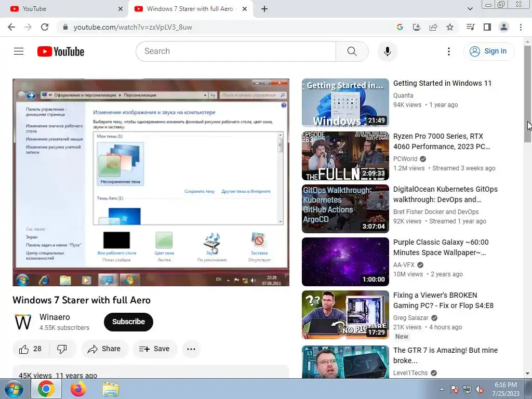Open Level1Techs GTR 7 thumbnail
The width and height of the screenshot is (532, 399).
(345, 362)
